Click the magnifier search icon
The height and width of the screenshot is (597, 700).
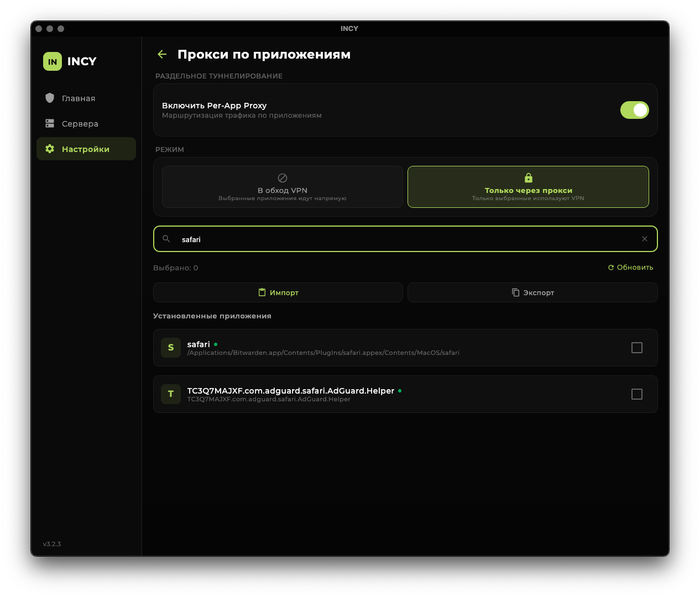(x=166, y=239)
